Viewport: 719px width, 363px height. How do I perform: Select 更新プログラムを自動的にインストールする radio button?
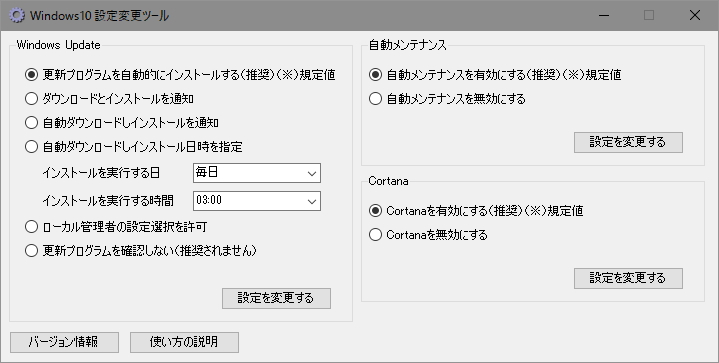[31, 75]
